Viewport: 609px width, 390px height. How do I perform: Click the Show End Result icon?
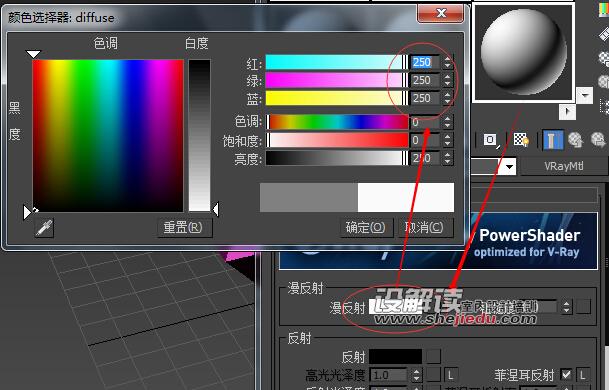point(553,140)
